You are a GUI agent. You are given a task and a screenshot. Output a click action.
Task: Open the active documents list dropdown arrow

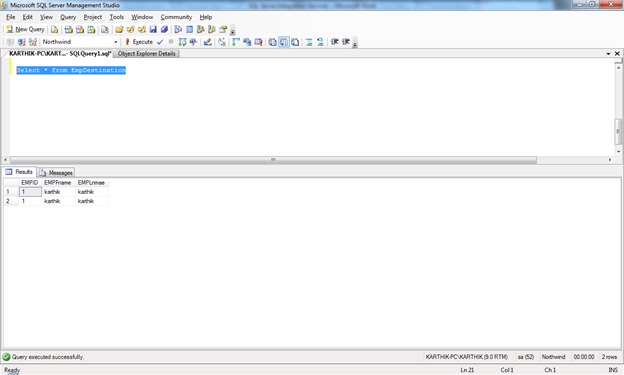tap(608, 53)
